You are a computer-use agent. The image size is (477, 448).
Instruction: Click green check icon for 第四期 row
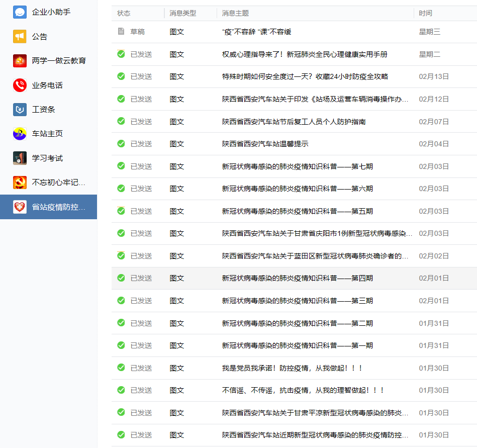click(121, 278)
